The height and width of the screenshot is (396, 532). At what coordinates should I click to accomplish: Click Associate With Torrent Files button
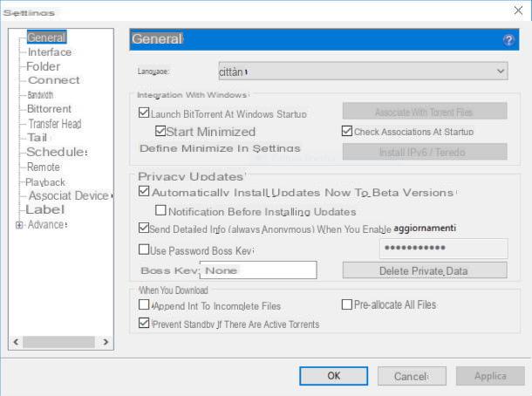425,112
